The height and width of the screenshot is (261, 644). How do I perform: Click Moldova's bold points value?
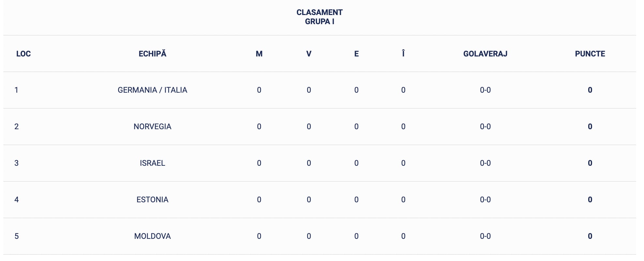click(x=590, y=236)
